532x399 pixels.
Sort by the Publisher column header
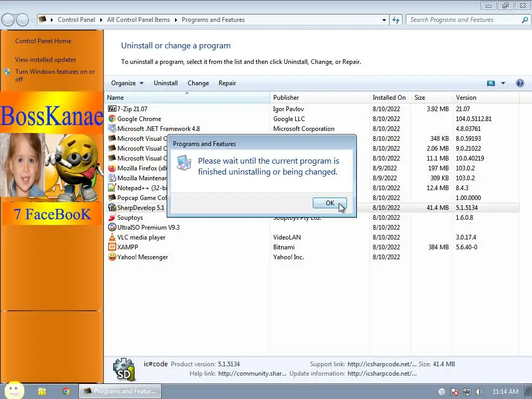[320, 97]
